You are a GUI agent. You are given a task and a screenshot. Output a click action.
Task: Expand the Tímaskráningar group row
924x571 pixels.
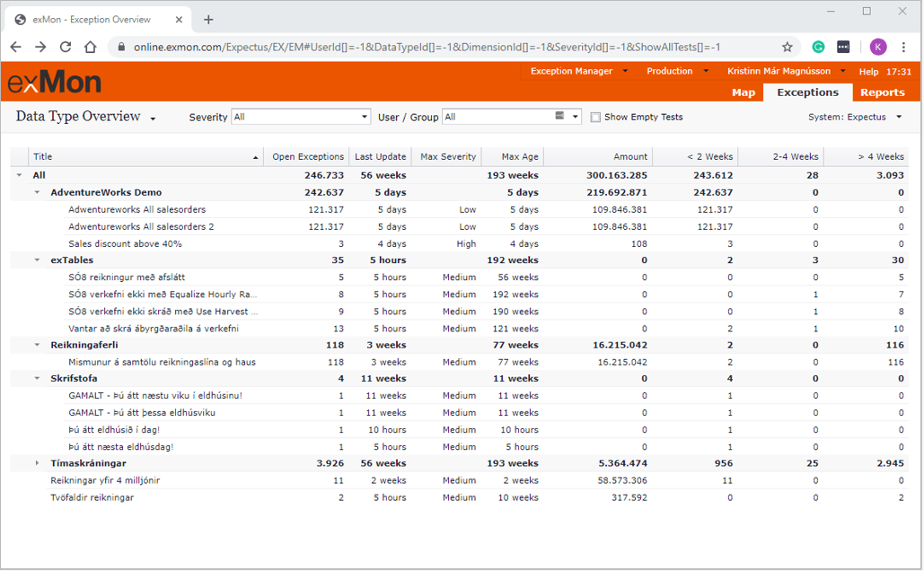click(37, 463)
